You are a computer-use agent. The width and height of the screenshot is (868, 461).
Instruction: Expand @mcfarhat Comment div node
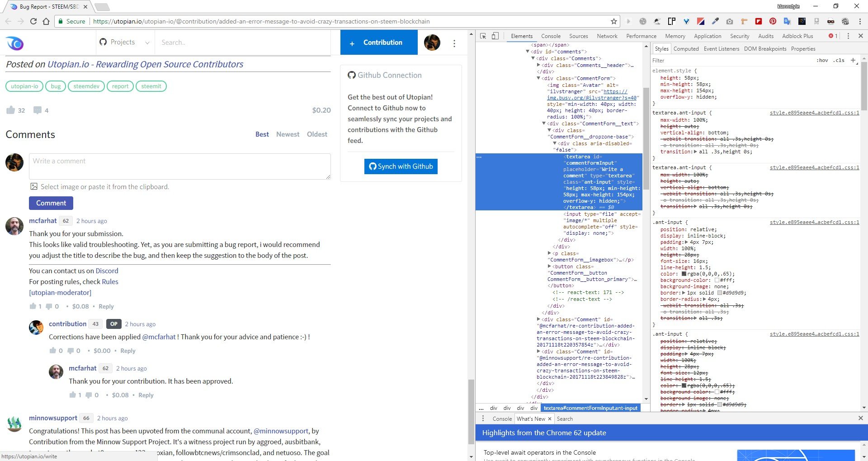coord(538,319)
